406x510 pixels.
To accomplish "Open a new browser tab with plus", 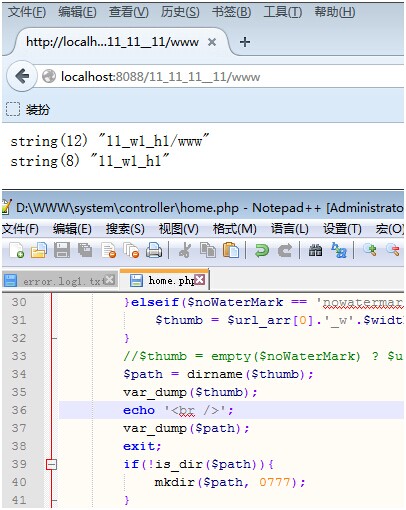I will pyautogui.click(x=245, y=42).
